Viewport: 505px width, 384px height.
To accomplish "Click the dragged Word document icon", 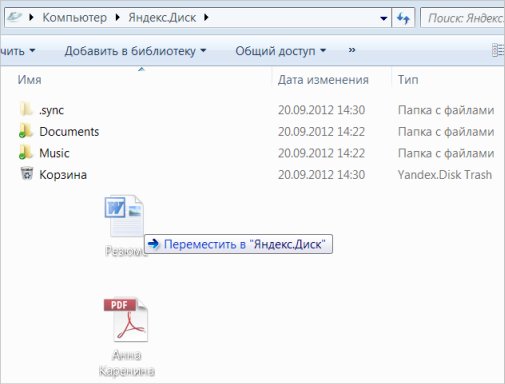I will tap(124, 216).
